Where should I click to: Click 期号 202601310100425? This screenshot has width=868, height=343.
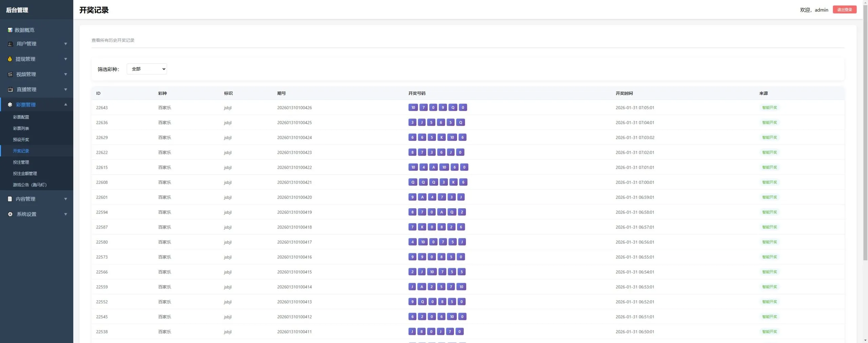coord(294,123)
